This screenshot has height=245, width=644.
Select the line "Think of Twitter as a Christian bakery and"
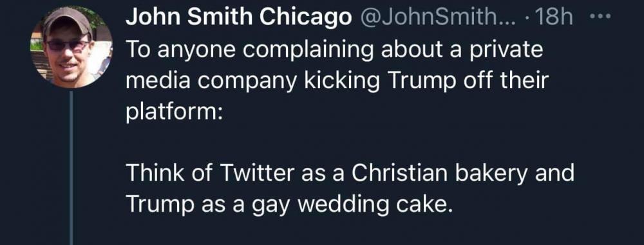click(350, 174)
